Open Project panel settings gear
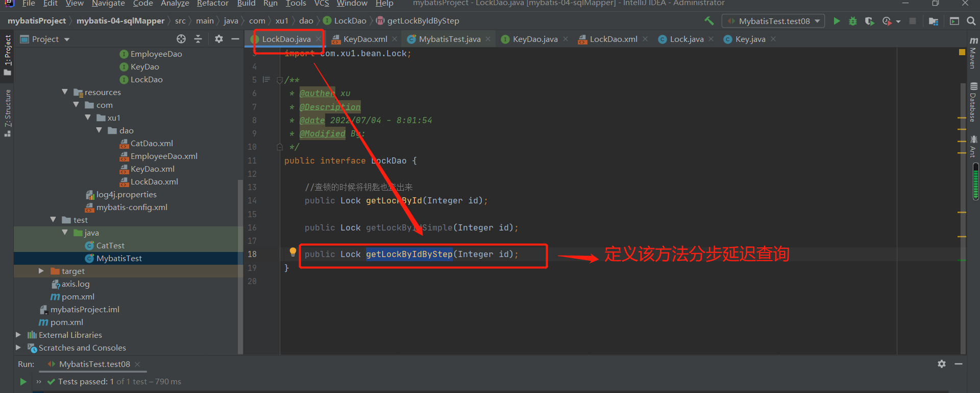The height and width of the screenshot is (393, 980). pyautogui.click(x=219, y=39)
